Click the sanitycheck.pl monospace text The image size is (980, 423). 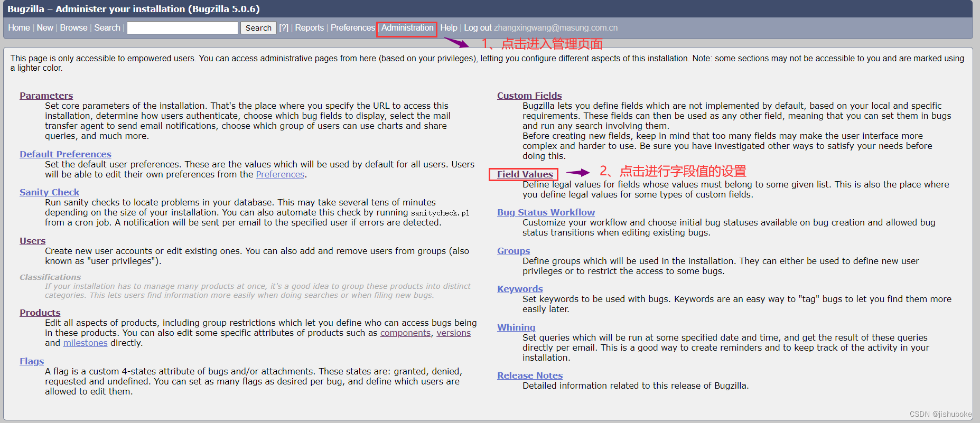[x=440, y=213]
